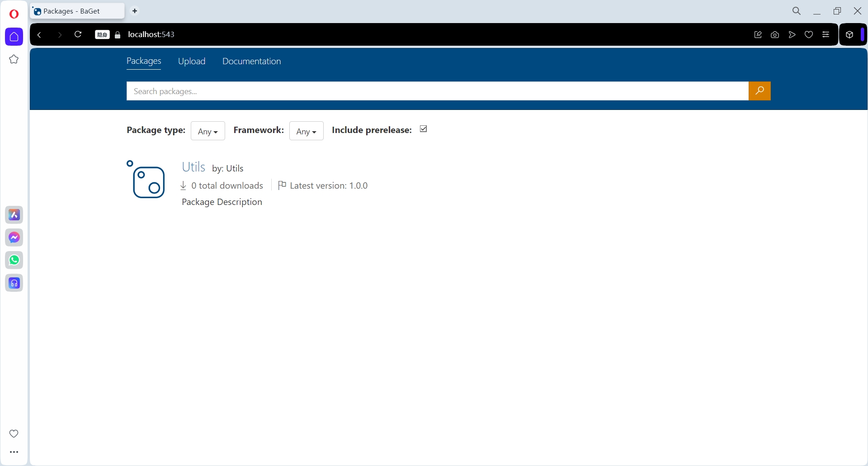
Task: Click the lock site-info icon
Action: tap(118, 35)
